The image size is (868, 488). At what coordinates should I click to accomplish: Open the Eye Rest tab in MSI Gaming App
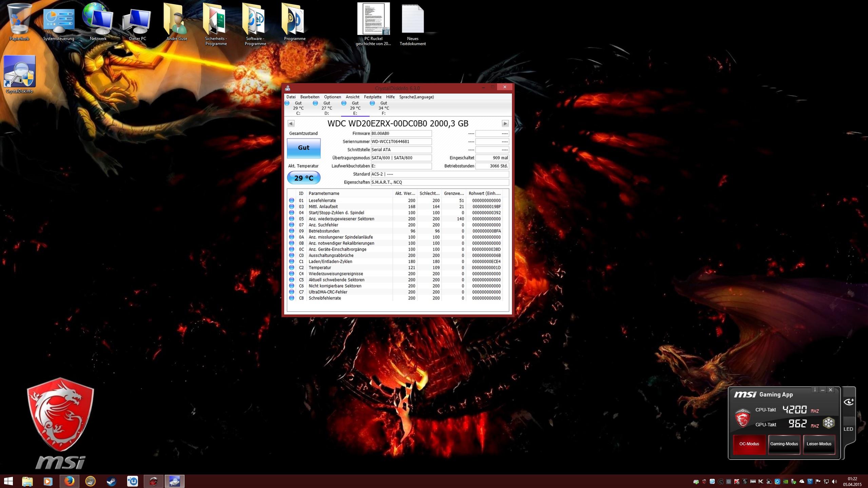(848, 402)
